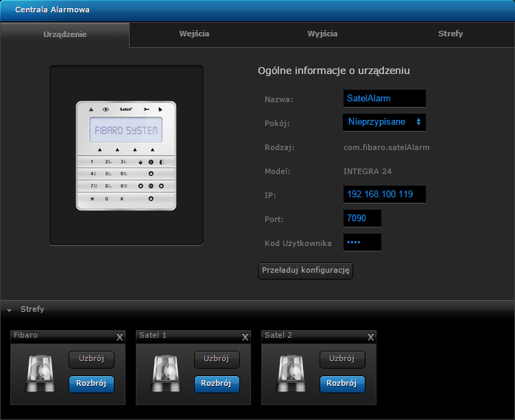
Task: Click the wrench icon on keypad
Action: tap(146, 109)
